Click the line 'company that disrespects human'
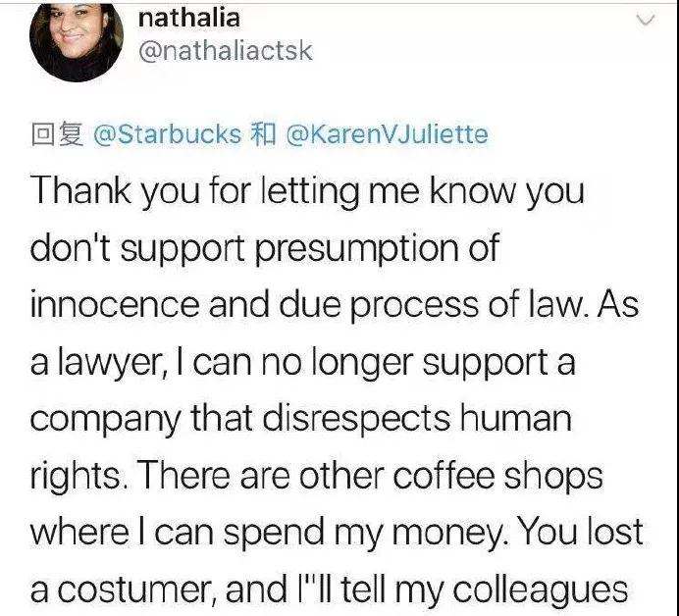Image resolution: width=679 pixels, height=616 pixels. point(301,420)
